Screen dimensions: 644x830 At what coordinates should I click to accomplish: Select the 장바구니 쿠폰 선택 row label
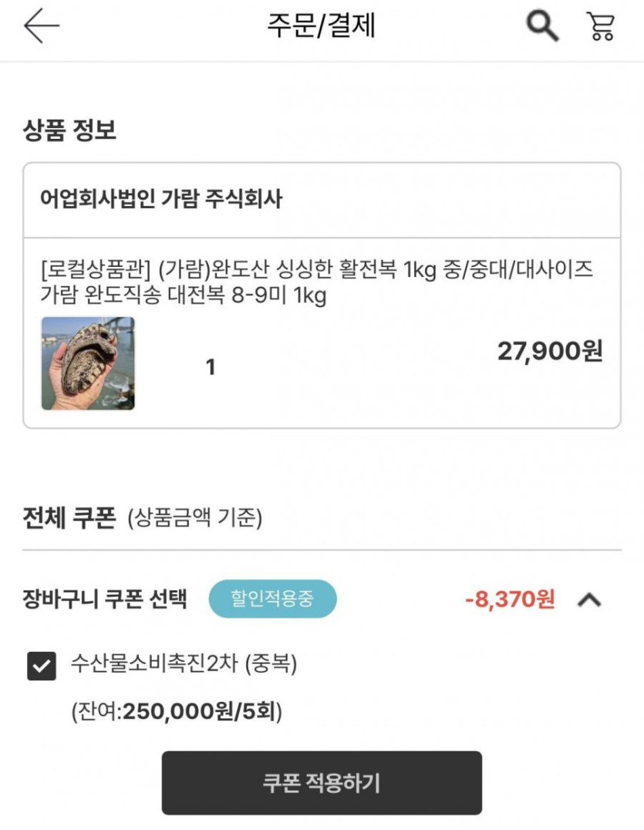click(x=105, y=599)
